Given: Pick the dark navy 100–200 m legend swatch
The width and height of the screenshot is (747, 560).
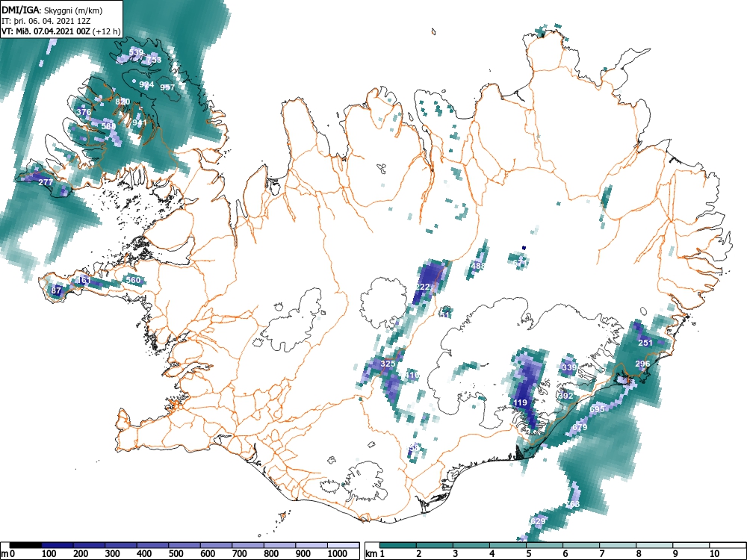Looking at the screenshot, I should click(x=58, y=545).
